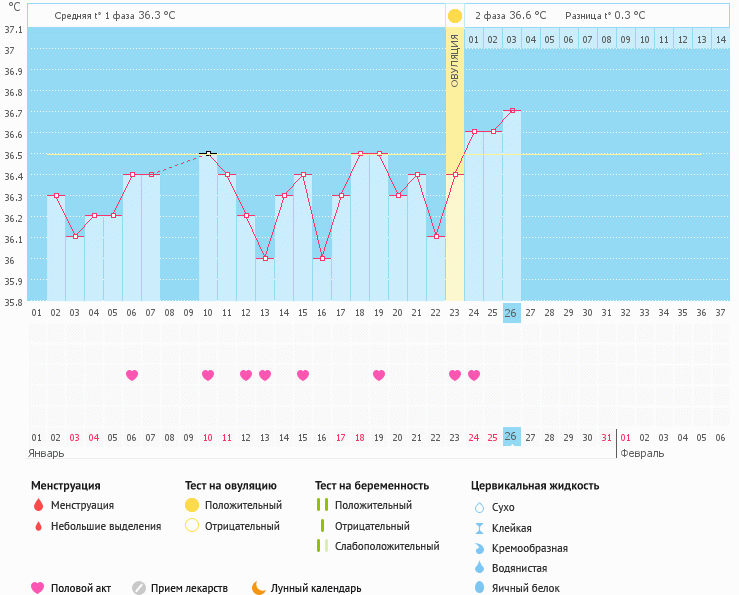The width and height of the screenshot is (739, 595).
Task: Click the pink heart Половой акт legend icon
Action: 38,588
